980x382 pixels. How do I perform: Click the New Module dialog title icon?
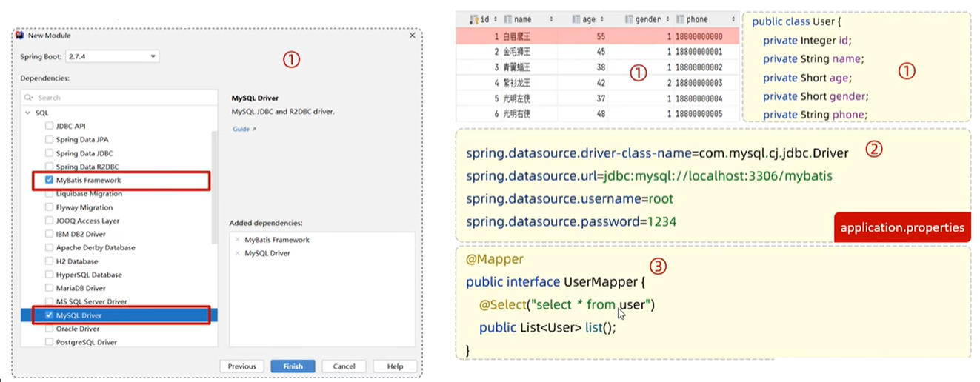tap(21, 36)
